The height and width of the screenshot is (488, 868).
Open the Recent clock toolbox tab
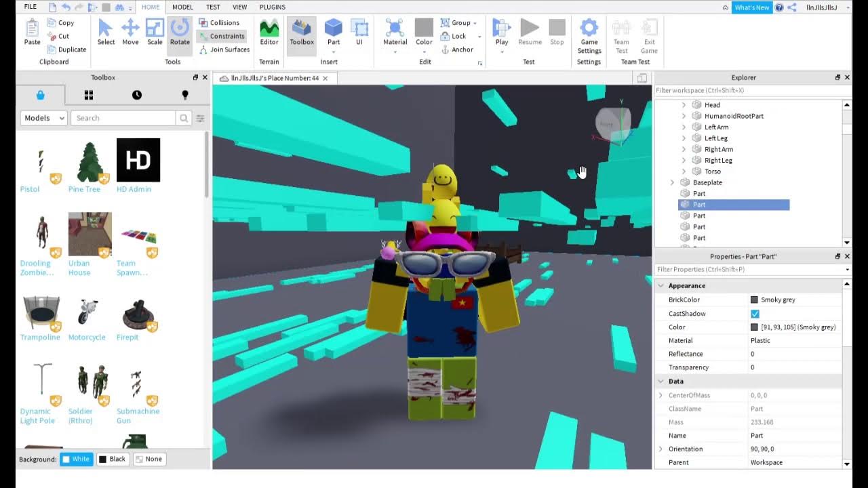click(137, 95)
